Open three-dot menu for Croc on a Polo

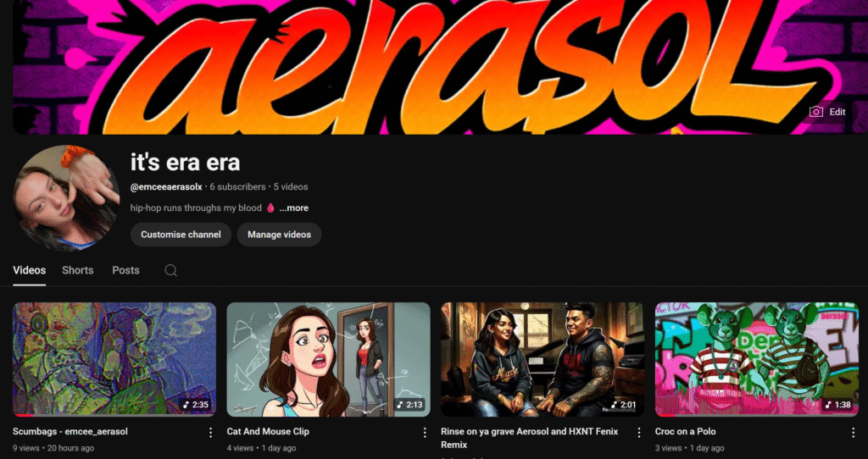pyautogui.click(x=853, y=433)
